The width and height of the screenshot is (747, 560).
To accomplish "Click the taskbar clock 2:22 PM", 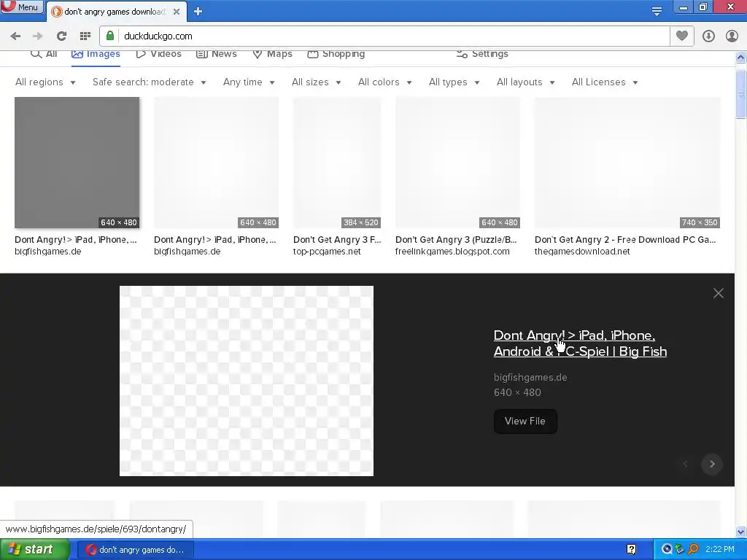I will (720, 550).
